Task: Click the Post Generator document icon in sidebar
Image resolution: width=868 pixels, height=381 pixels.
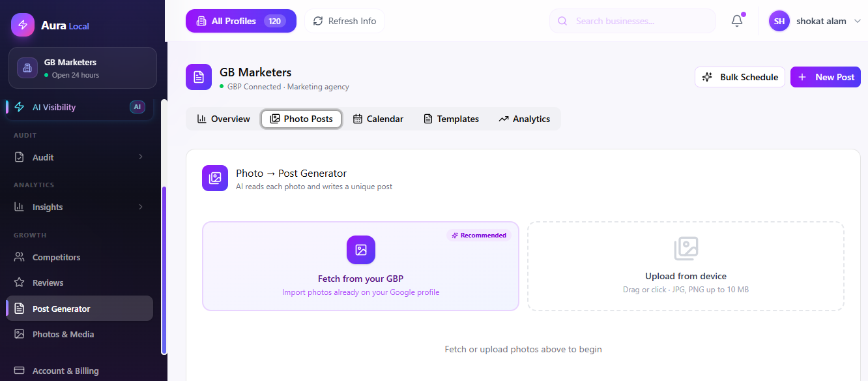Action: pyautogui.click(x=20, y=309)
